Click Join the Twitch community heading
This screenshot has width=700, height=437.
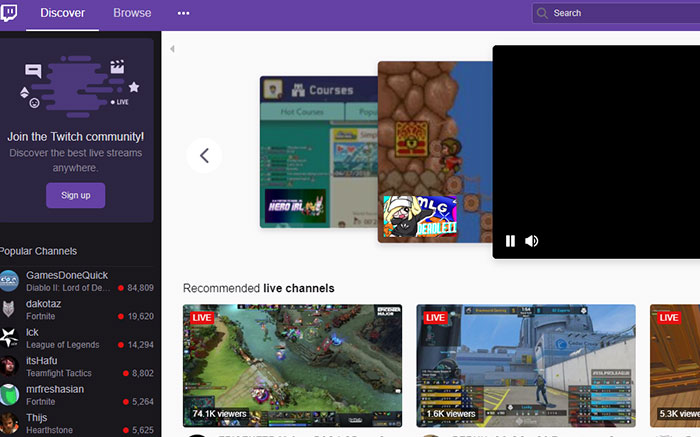click(75, 137)
